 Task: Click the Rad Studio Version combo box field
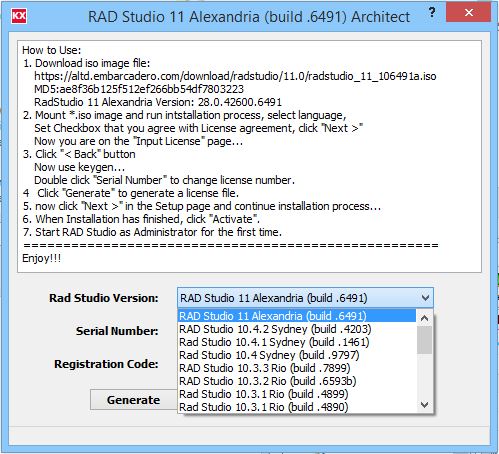click(x=305, y=298)
